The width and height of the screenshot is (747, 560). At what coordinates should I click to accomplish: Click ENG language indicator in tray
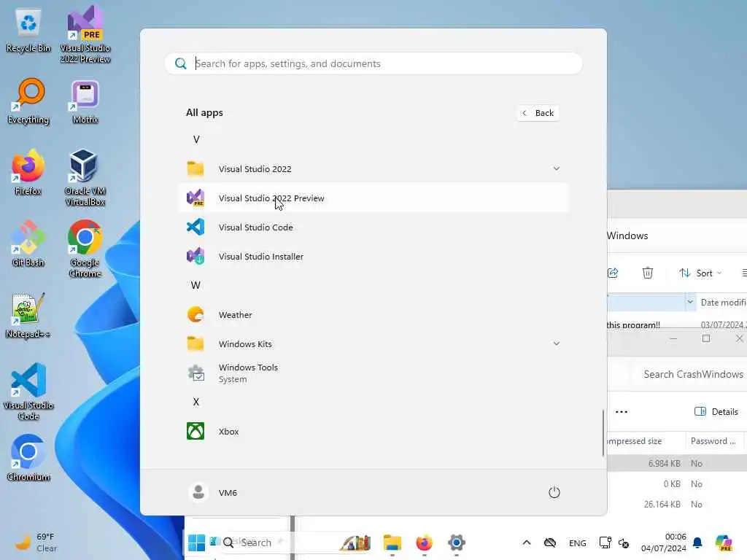[x=578, y=542]
